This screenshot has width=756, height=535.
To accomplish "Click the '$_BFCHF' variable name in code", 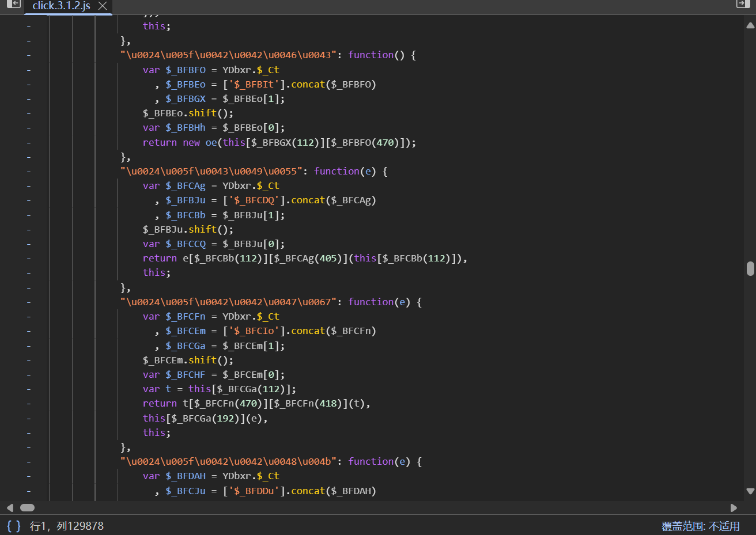I will pyautogui.click(x=185, y=375).
